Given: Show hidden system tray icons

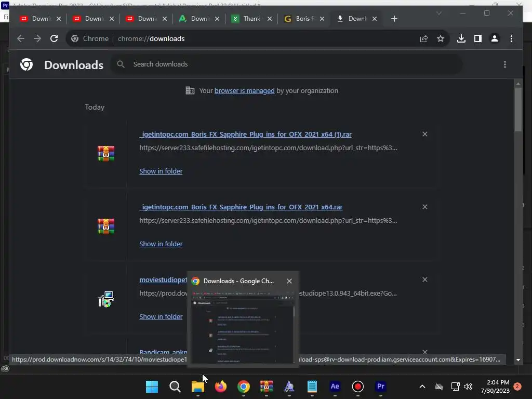Looking at the screenshot, I should click(x=422, y=387).
